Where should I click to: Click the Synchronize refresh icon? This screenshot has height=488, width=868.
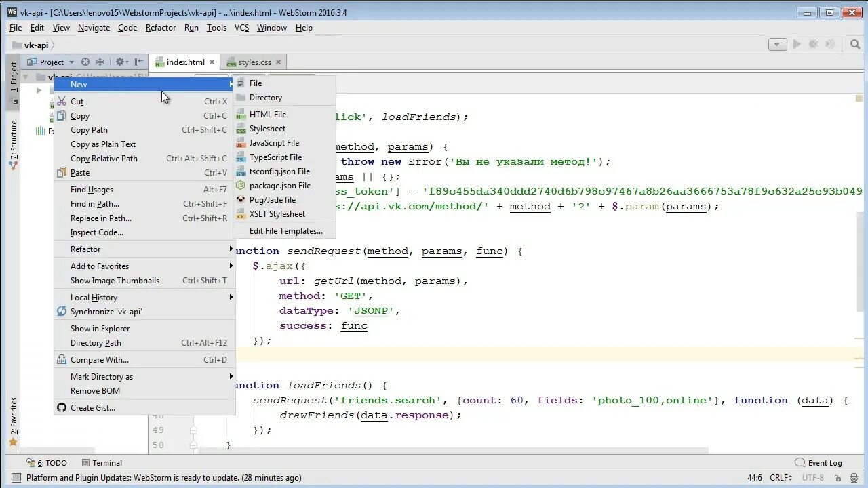(x=62, y=311)
